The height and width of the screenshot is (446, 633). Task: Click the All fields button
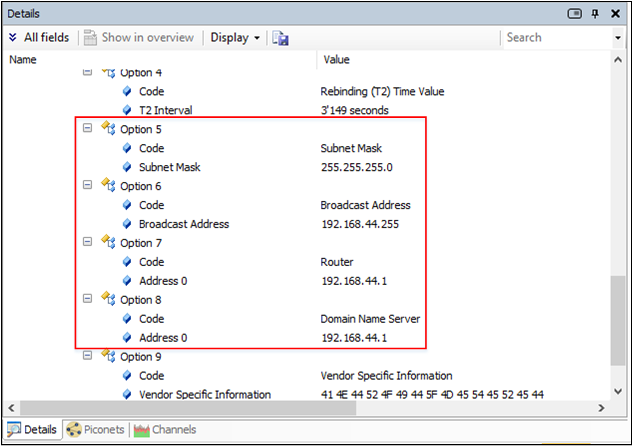pyautogui.click(x=39, y=38)
